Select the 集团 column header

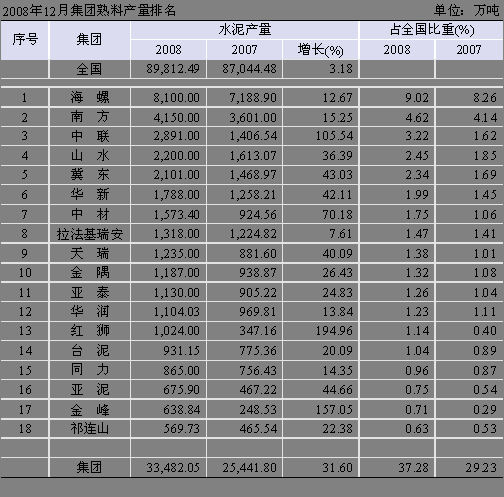click(89, 40)
